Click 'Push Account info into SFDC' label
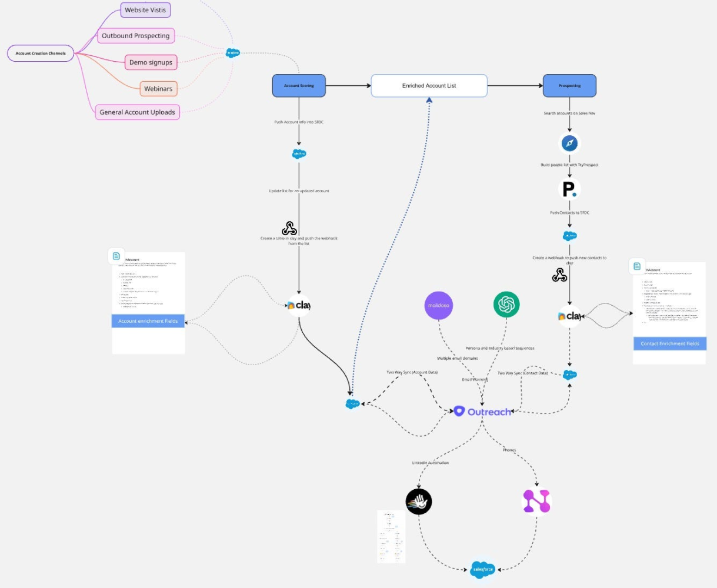 (x=299, y=122)
